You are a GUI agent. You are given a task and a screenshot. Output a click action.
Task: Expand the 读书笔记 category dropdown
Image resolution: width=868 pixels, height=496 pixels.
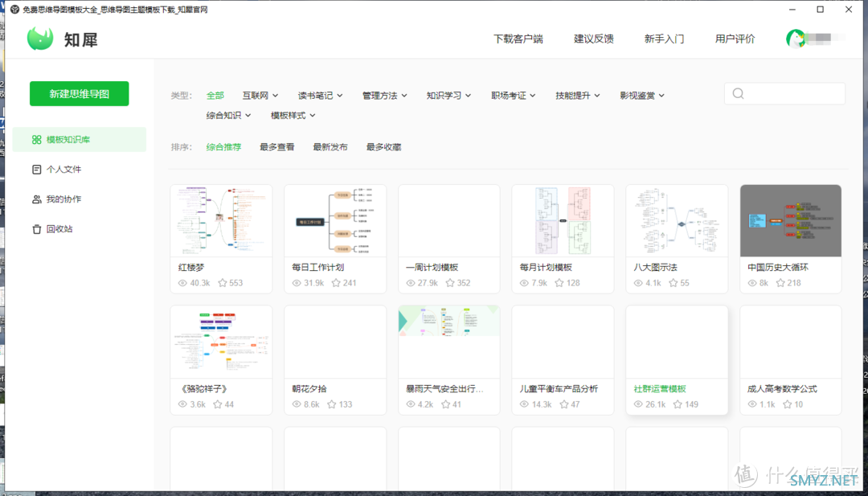click(x=321, y=95)
